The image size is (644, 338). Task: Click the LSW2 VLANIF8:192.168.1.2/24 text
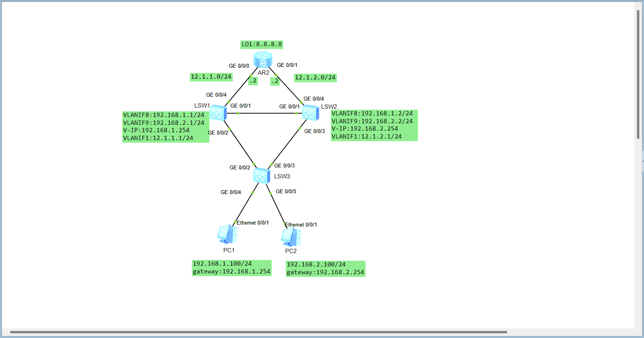coord(372,113)
